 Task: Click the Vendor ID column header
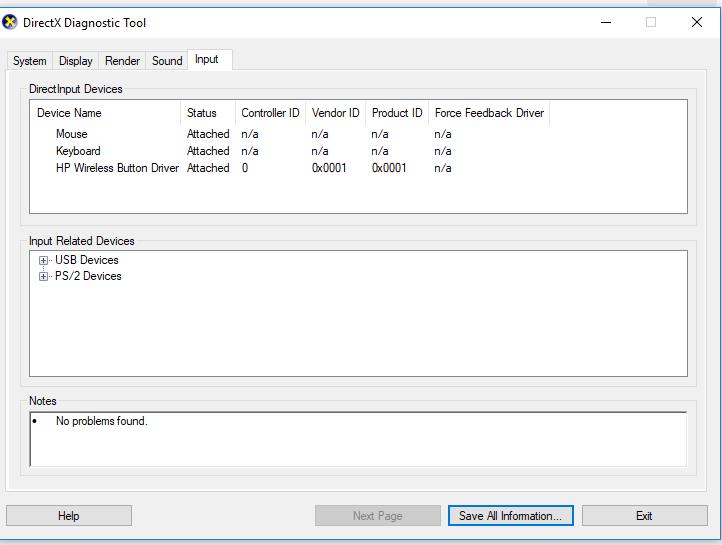[x=335, y=113]
